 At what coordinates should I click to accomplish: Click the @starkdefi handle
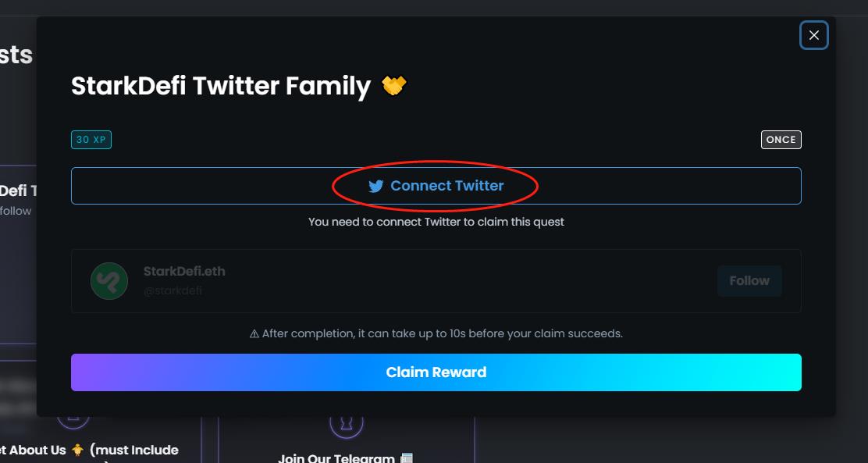(173, 290)
